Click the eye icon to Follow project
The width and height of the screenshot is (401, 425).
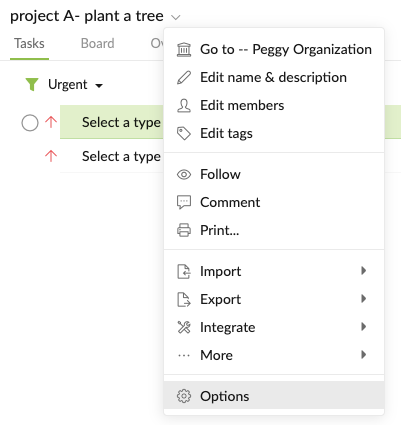[x=184, y=174]
